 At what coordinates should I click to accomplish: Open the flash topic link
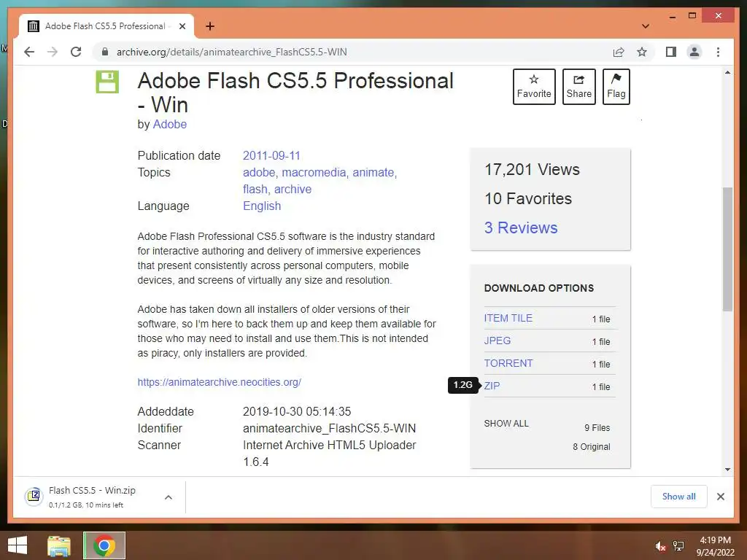(x=255, y=189)
